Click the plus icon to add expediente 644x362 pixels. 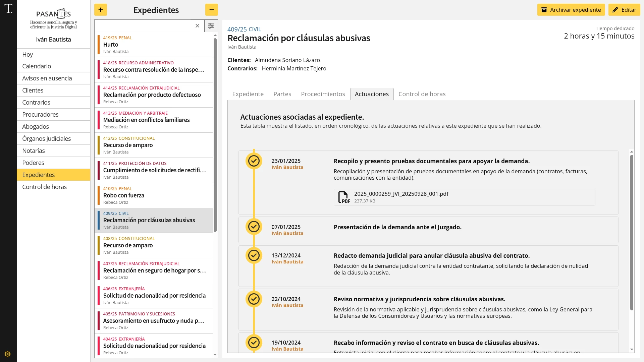(101, 10)
